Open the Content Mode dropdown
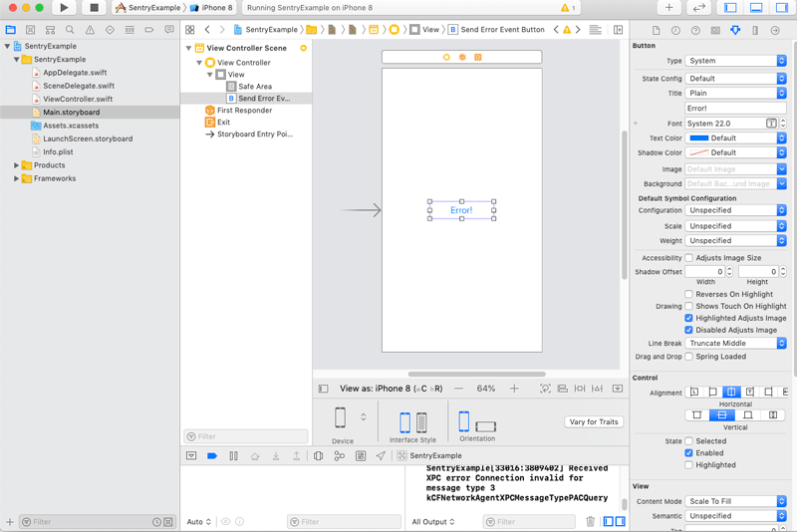 [735, 501]
